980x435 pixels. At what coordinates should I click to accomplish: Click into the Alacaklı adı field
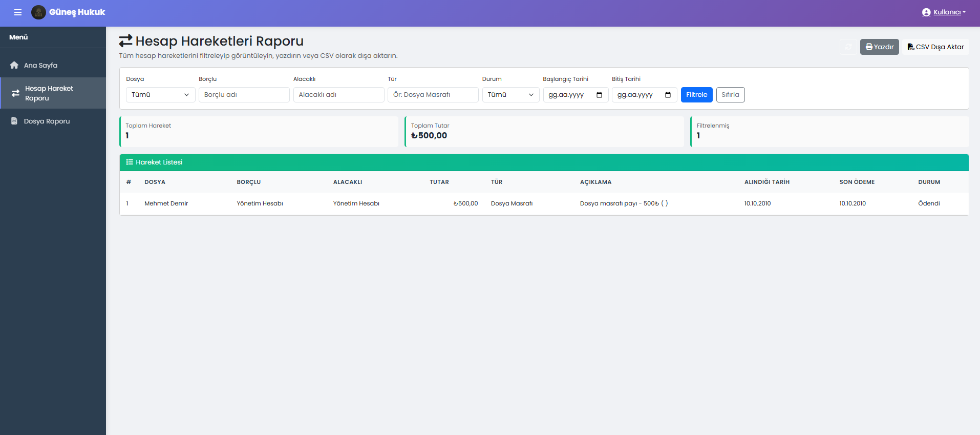click(338, 95)
